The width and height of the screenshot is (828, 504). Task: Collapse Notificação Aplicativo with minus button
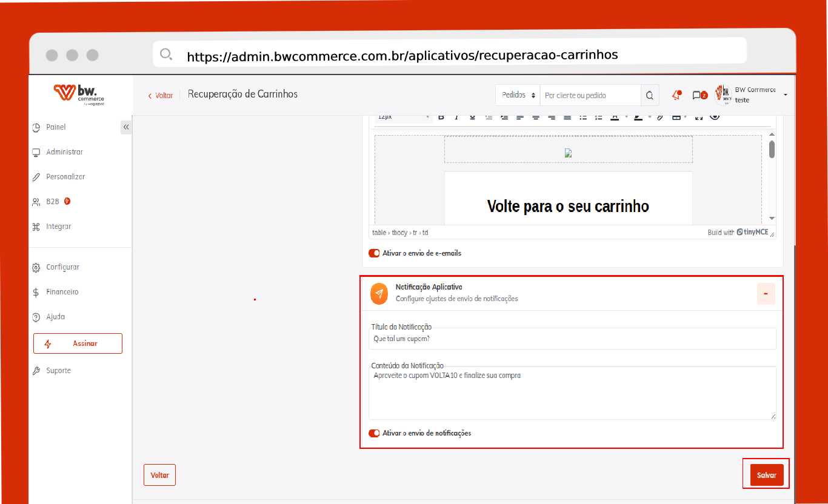766,294
